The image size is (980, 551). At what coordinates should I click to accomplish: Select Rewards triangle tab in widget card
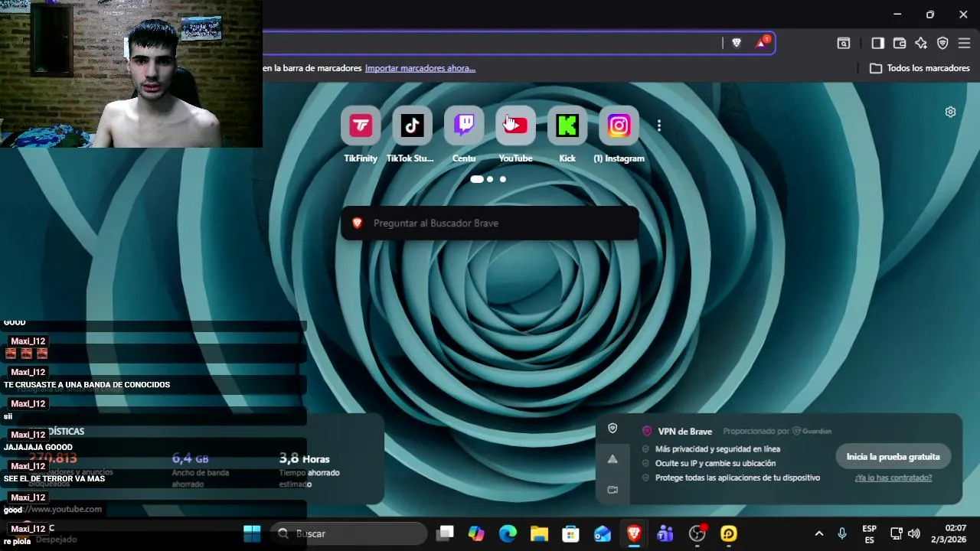point(612,459)
